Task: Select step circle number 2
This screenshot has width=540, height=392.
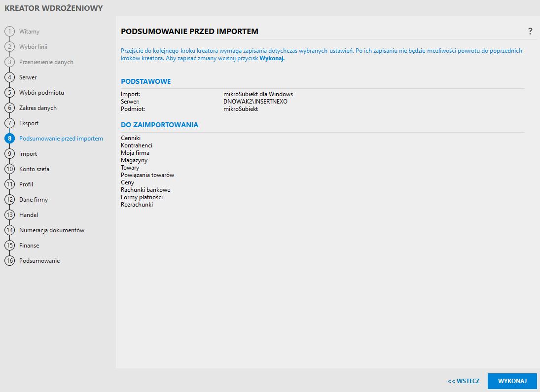Action: tap(10, 46)
